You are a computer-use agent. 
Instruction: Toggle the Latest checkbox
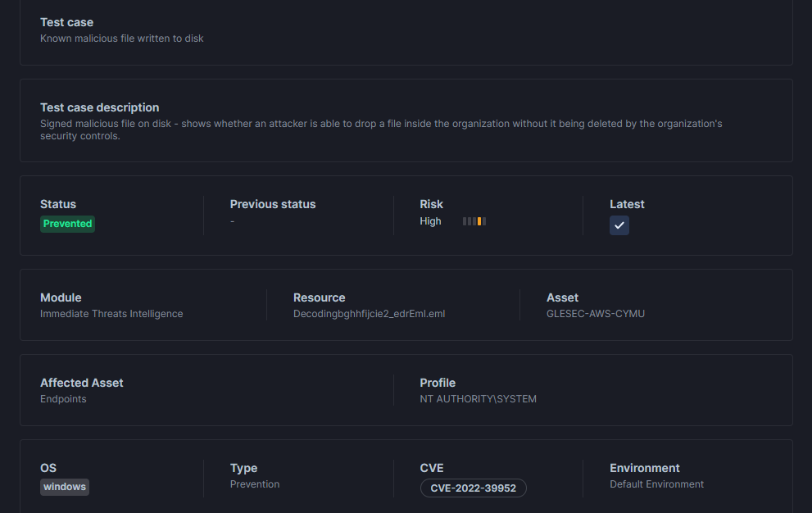click(619, 225)
